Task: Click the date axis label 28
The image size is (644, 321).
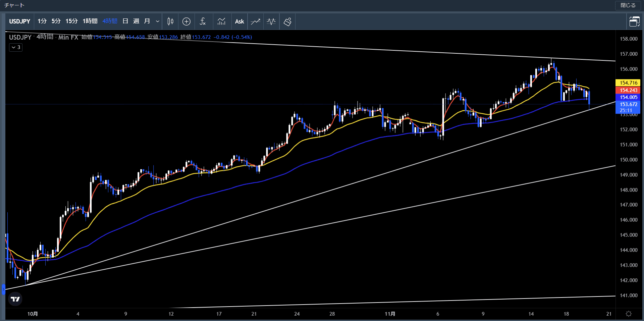Action: pyautogui.click(x=332, y=314)
